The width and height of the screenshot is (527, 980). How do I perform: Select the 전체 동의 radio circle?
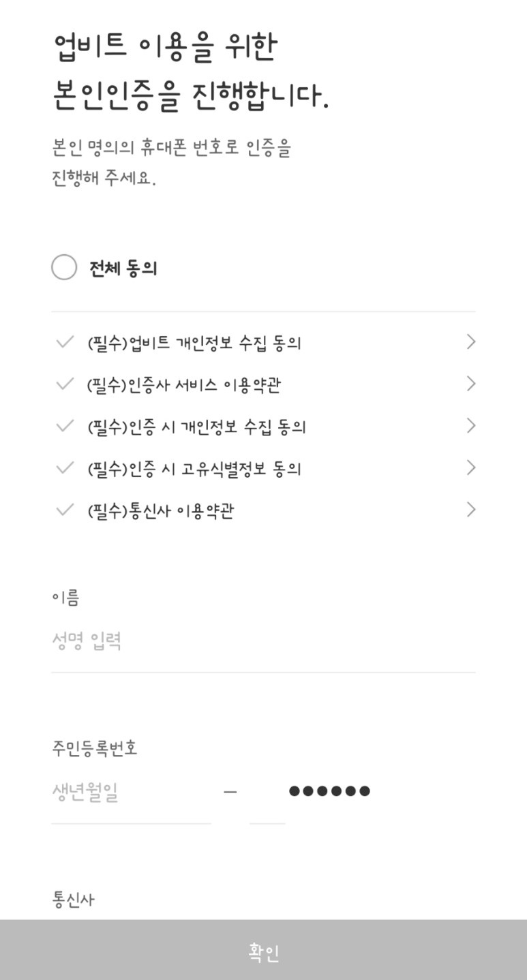point(64,268)
